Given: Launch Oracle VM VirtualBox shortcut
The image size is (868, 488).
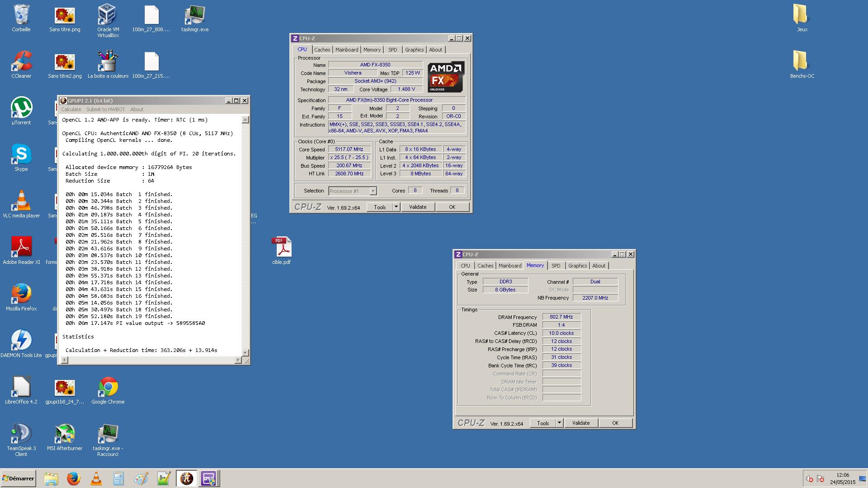Looking at the screenshot, I should coord(108,20).
